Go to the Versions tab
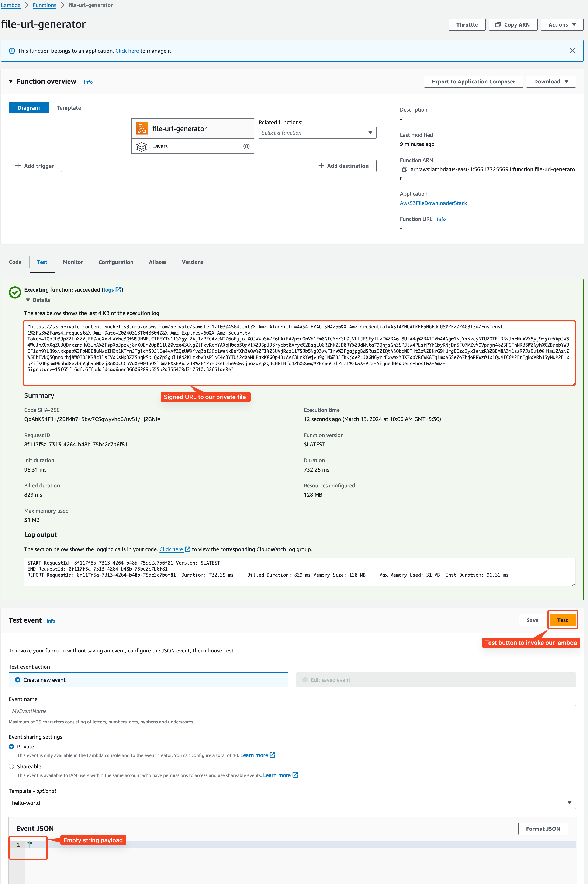The image size is (588, 884). (192, 262)
